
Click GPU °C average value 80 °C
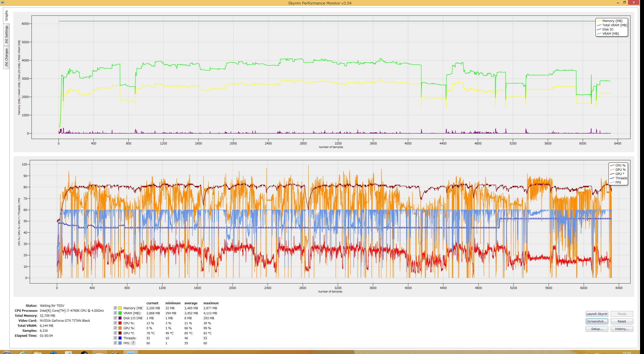point(188,333)
